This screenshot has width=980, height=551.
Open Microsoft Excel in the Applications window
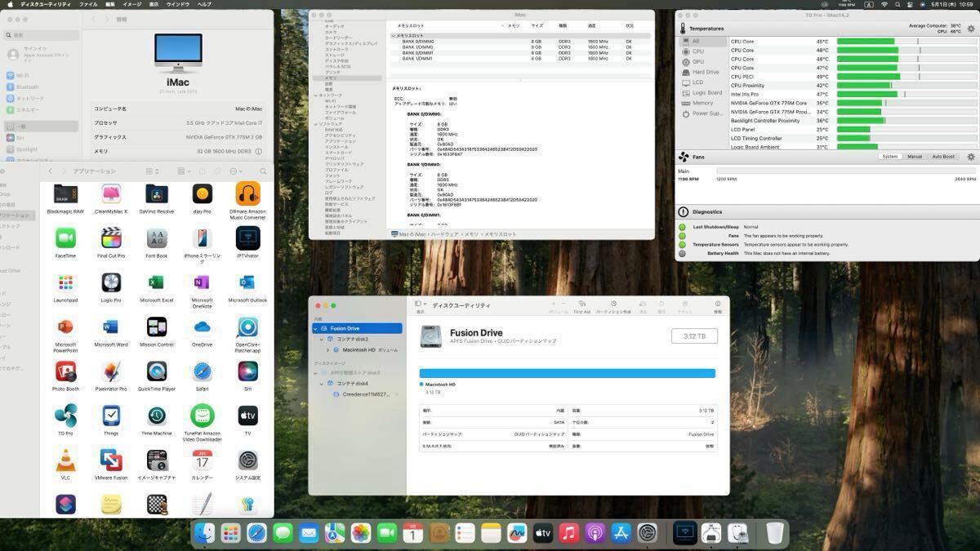[x=157, y=283]
